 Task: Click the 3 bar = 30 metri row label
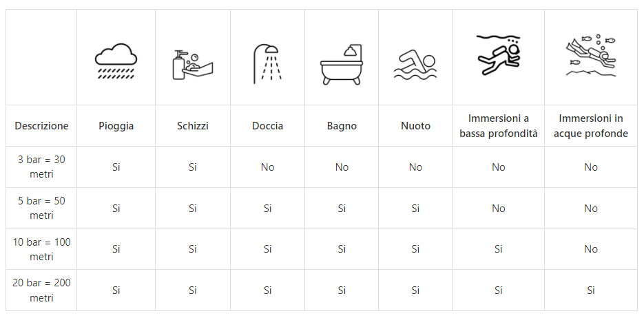point(41,167)
